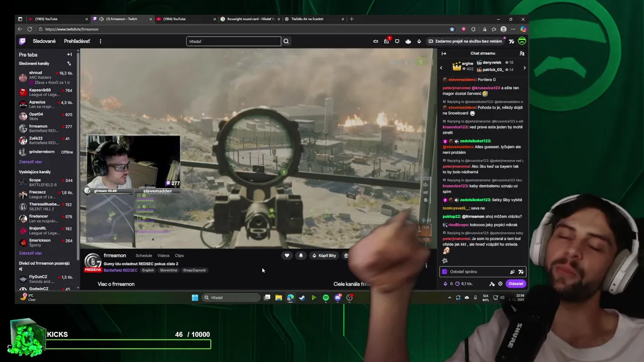This screenshot has width=644, height=362.
Task: Expand Zobraziť viac under followed channels
Action: tap(30, 162)
